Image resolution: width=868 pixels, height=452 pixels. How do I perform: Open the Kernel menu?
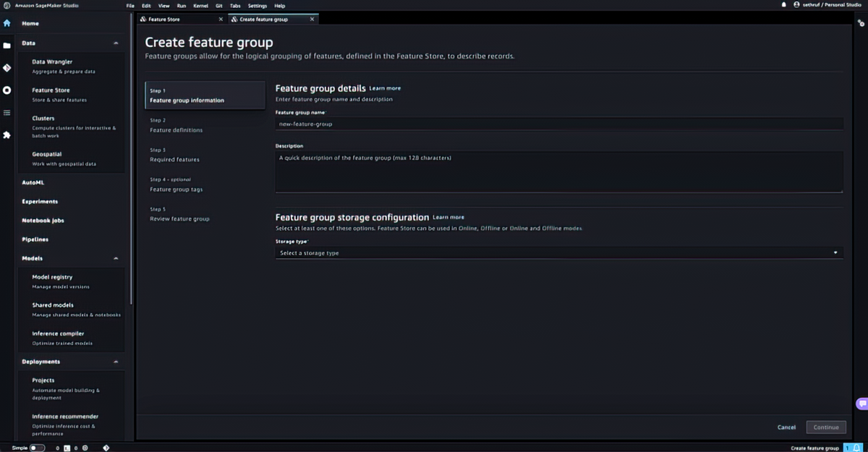(x=201, y=6)
